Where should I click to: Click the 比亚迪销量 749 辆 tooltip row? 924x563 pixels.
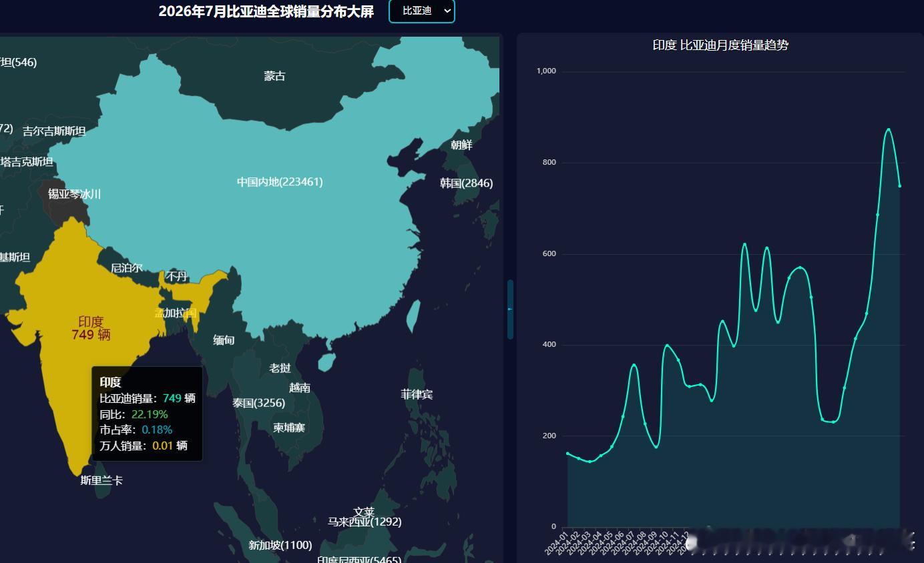coord(148,398)
